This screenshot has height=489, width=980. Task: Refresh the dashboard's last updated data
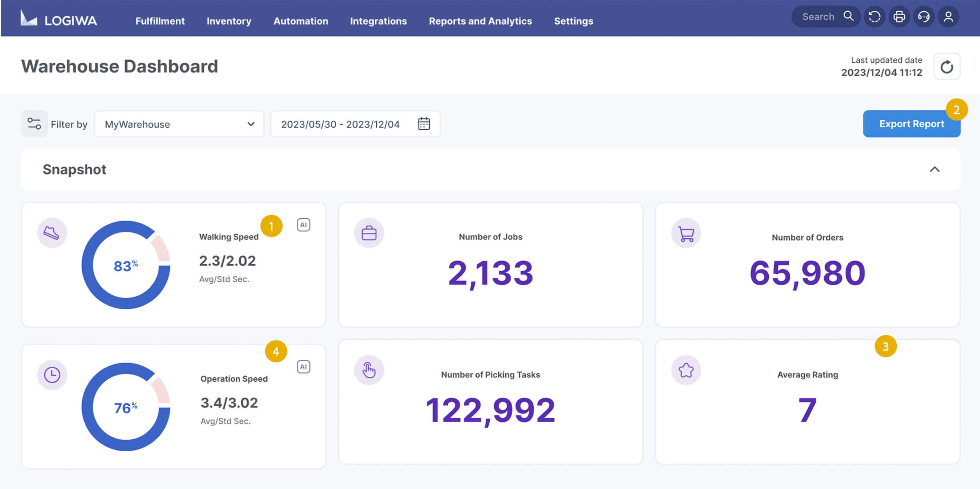tap(947, 67)
